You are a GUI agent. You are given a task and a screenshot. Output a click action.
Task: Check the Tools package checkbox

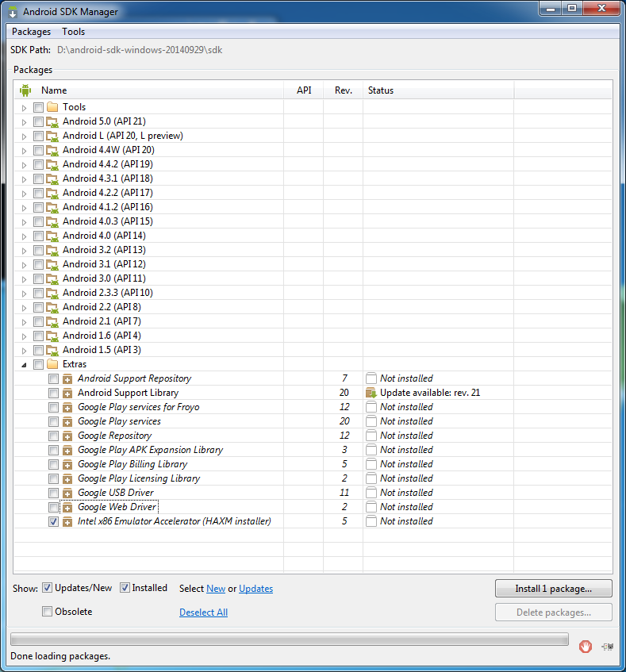tap(39, 107)
